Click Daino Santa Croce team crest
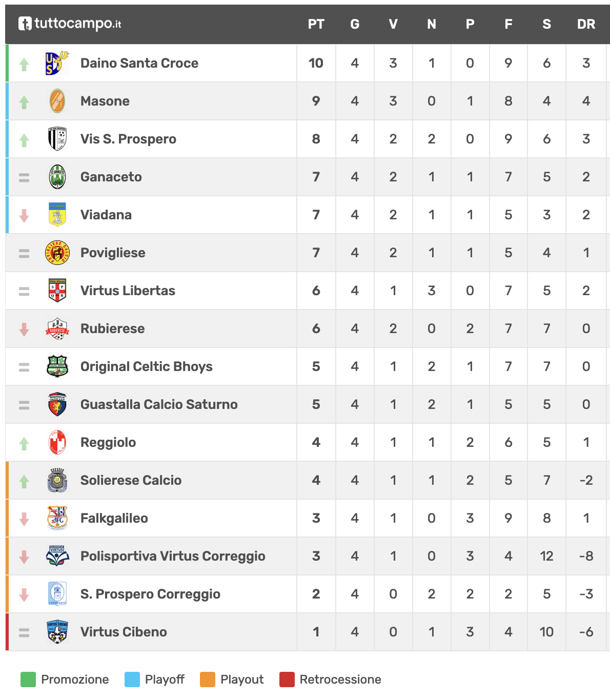Viewport: 610px width, 700px height. coord(57,63)
